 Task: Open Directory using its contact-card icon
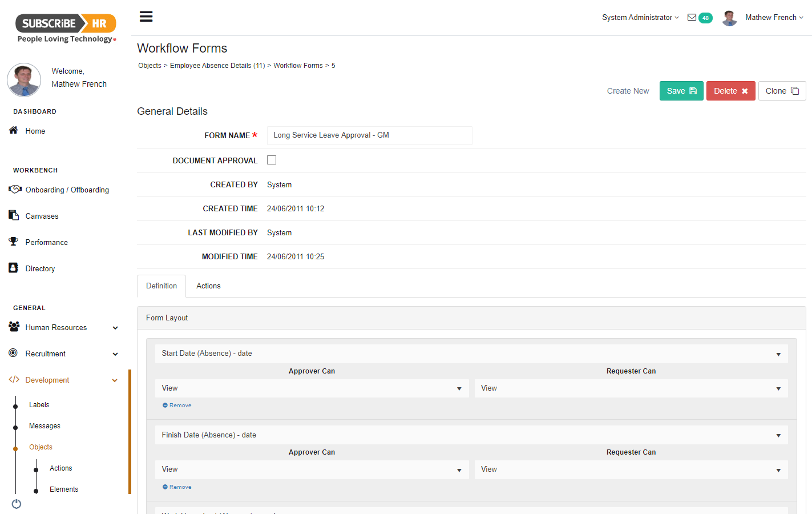(x=13, y=268)
